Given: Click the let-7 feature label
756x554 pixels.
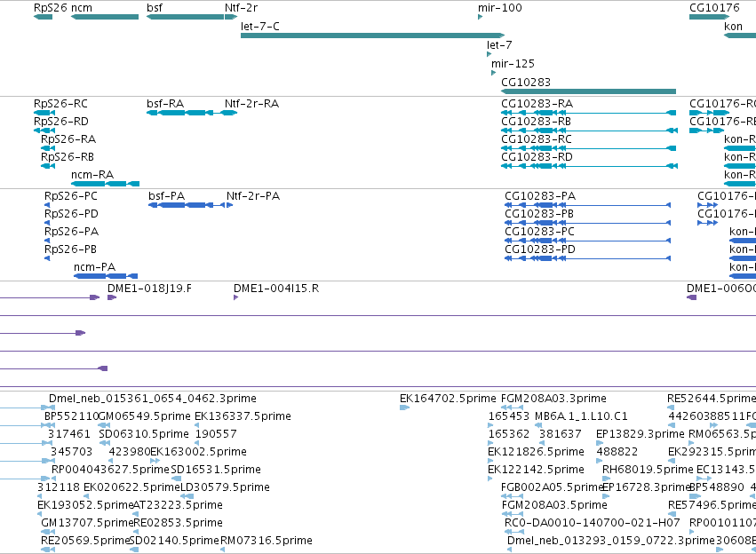Looking at the screenshot, I should [499, 44].
